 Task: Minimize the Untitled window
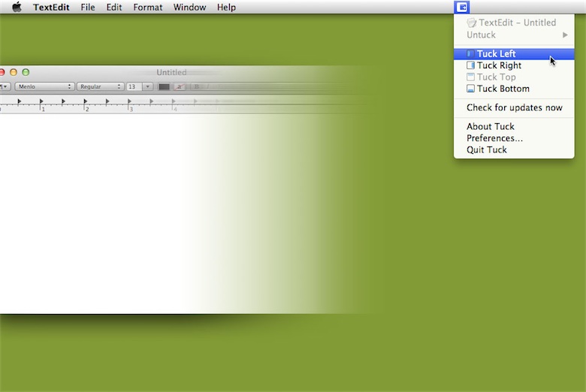14,72
